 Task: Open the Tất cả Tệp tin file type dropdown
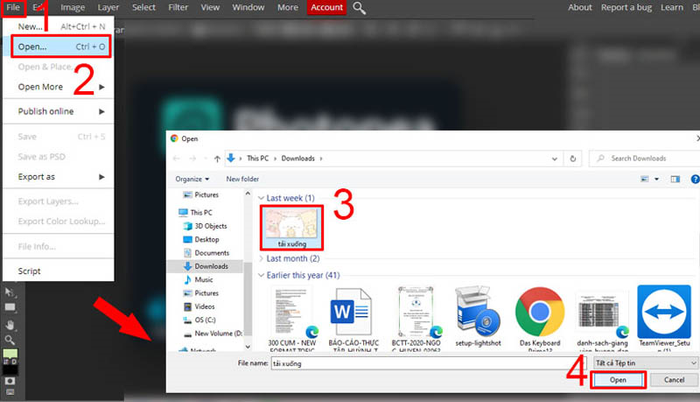coord(646,363)
